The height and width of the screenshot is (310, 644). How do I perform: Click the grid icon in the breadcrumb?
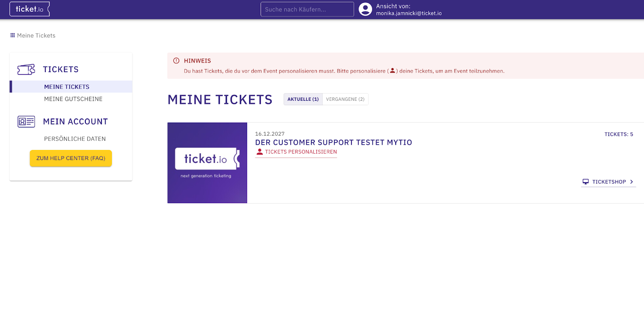(x=12, y=35)
